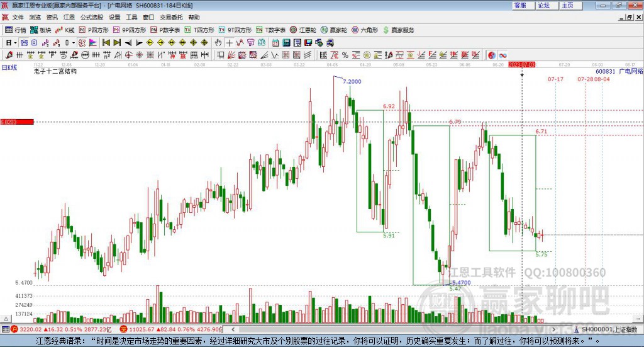Toggle the crosshair cursor tool
Image resolution: width=644 pixels, height=347 pixels.
[229, 43]
